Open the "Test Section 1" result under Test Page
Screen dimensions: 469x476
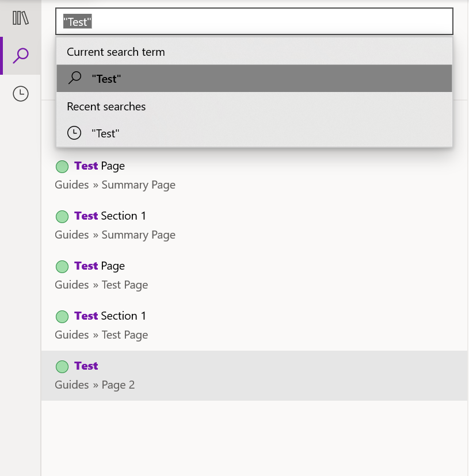109,316
